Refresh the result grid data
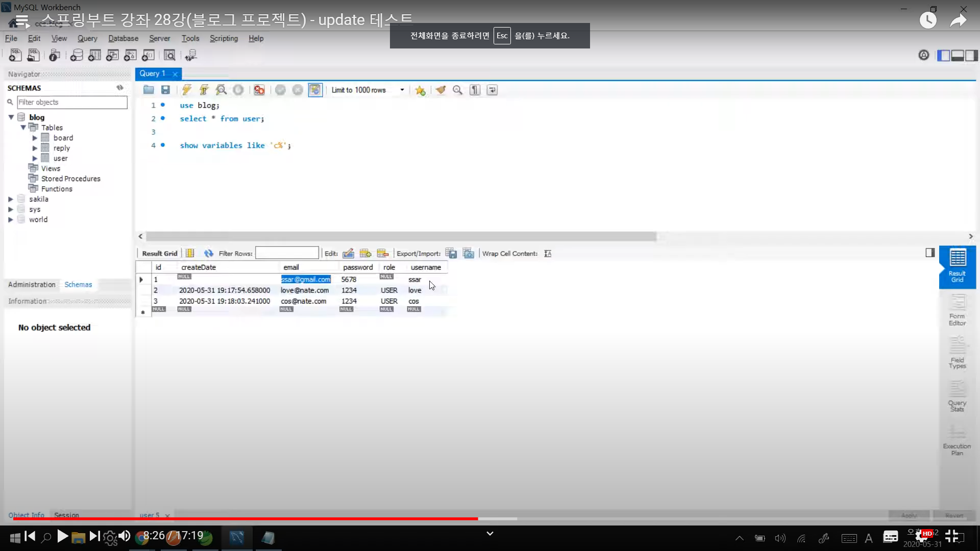The width and height of the screenshot is (980, 551). [x=208, y=254]
